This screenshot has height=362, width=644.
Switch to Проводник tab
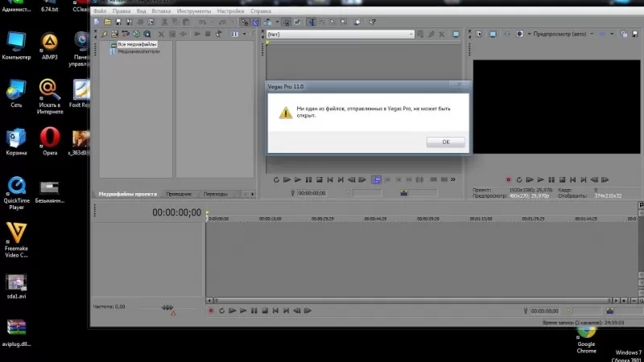coord(179,194)
